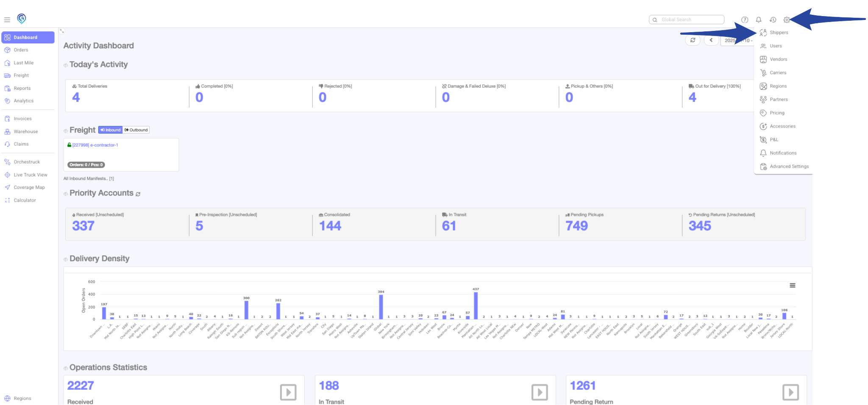The height and width of the screenshot is (405, 868).
Task: Open the e-contractor-1 manifest link
Action: point(95,145)
